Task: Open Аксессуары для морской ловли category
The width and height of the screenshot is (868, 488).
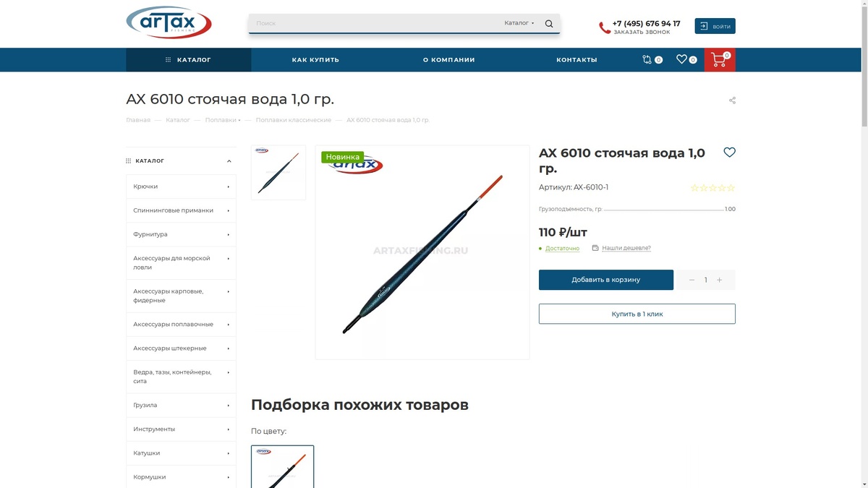Action: click(x=181, y=262)
